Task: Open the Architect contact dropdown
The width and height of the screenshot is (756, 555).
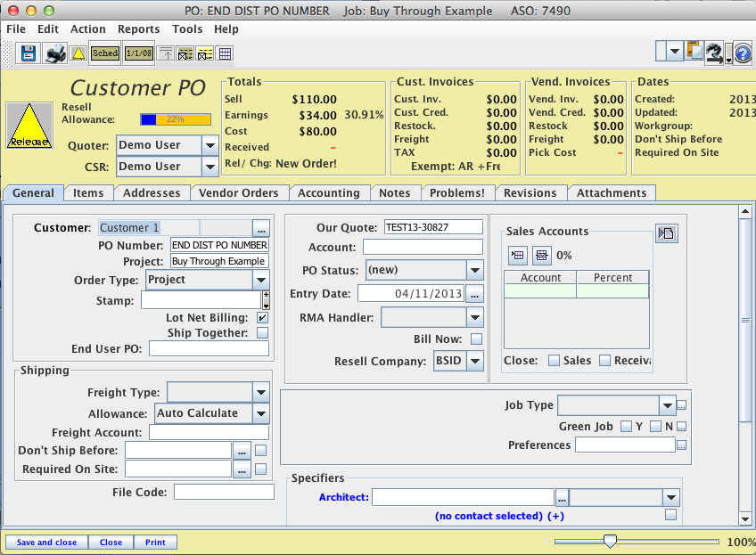Action: tap(670, 498)
